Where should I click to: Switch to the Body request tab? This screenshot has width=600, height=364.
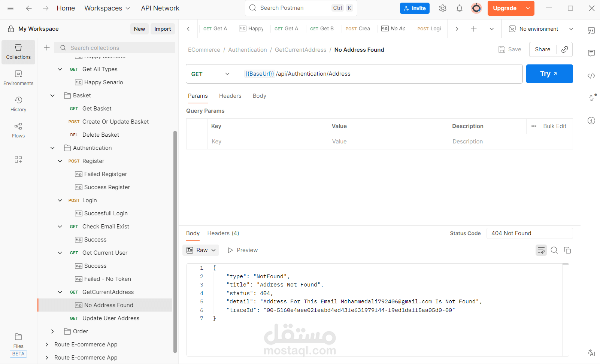pyautogui.click(x=260, y=96)
